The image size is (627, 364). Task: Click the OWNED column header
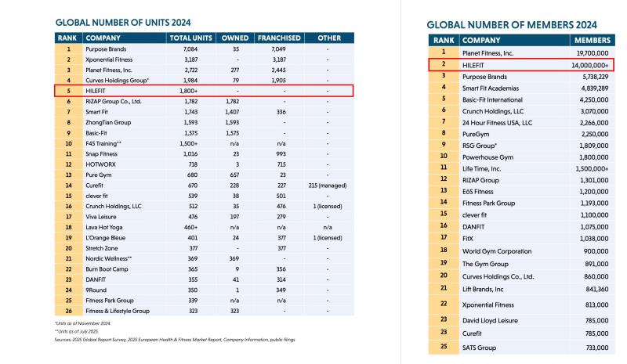click(x=235, y=38)
